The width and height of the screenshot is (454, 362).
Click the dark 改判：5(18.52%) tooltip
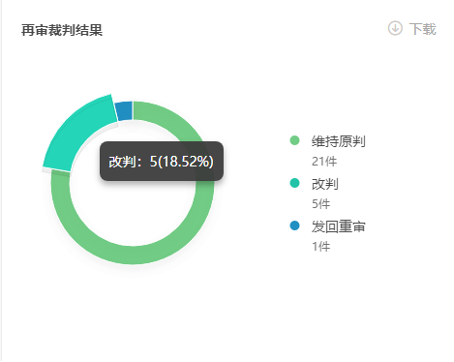click(162, 161)
